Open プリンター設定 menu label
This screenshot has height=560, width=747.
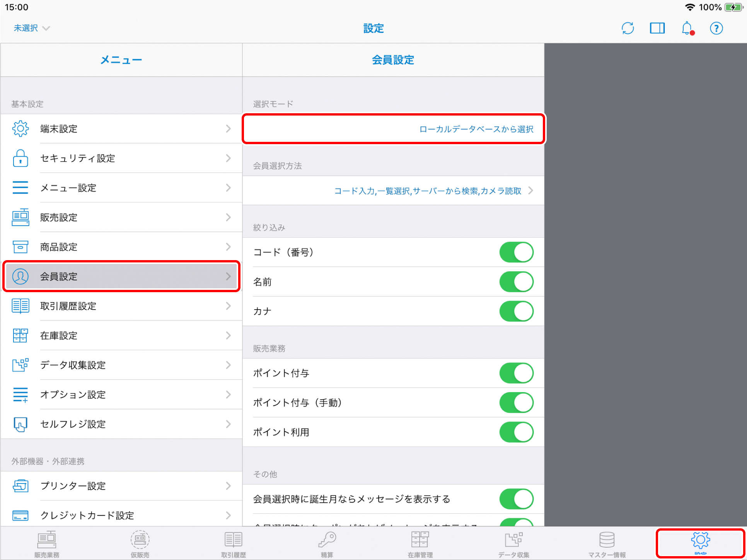click(x=73, y=486)
